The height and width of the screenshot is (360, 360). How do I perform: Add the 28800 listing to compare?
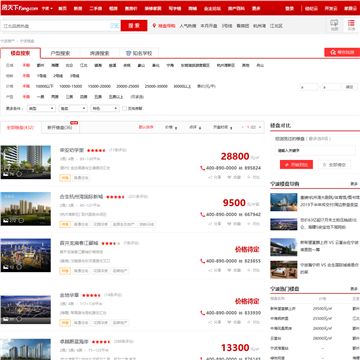254,177
